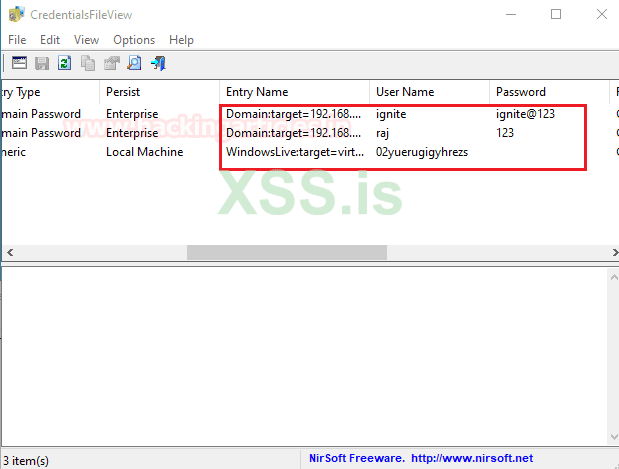Screen dimensions: 619x469
Task: Open the Edit menu
Action: [x=50, y=40]
